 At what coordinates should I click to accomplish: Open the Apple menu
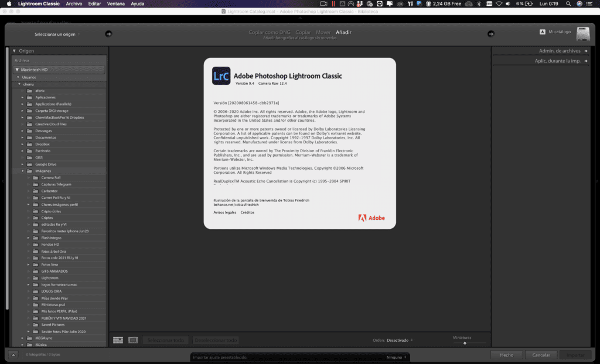[x=9, y=4]
